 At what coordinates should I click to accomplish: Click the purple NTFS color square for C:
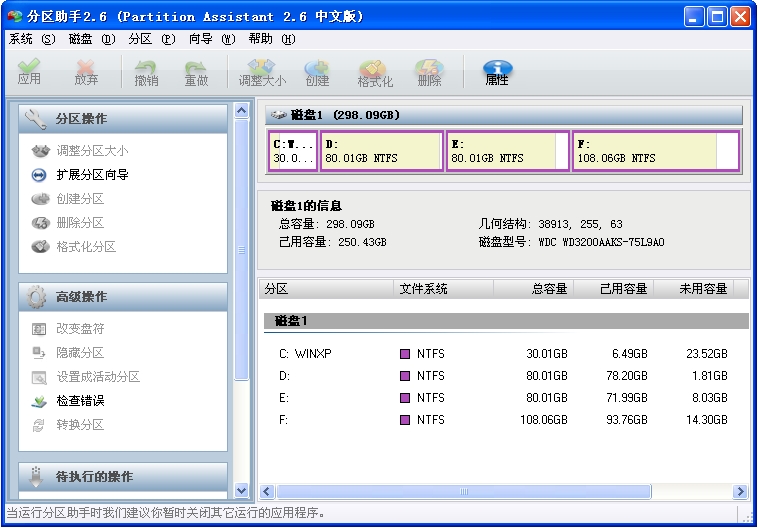pos(405,354)
